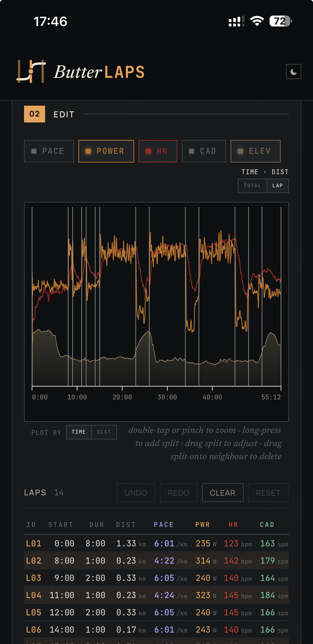This screenshot has height=644, width=313.
Task: Plot chart by TIME
Action: tap(79, 432)
